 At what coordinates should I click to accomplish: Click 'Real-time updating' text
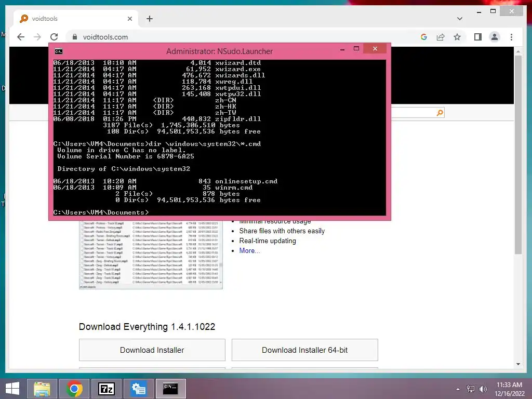[x=268, y=241]
